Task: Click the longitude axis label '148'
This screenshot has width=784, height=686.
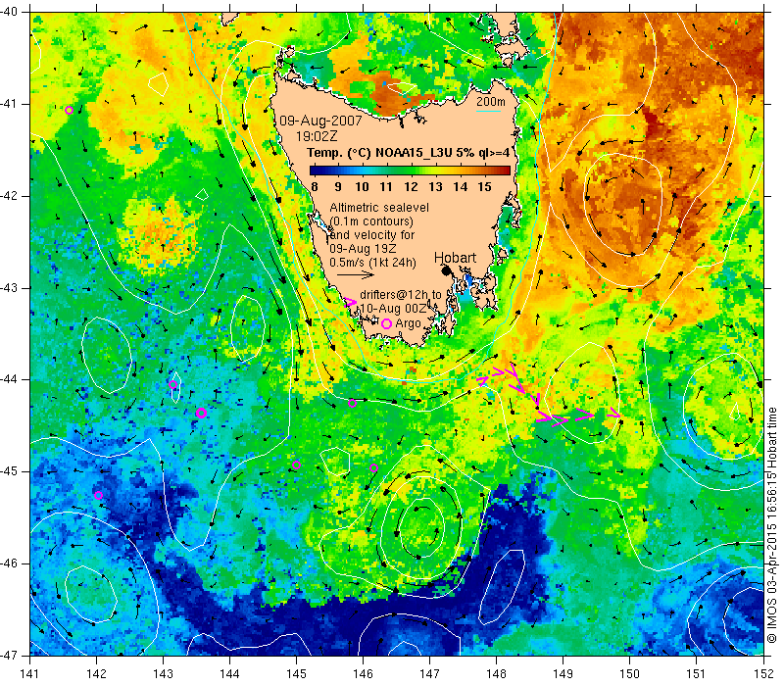Action: (x=496, y=673)
